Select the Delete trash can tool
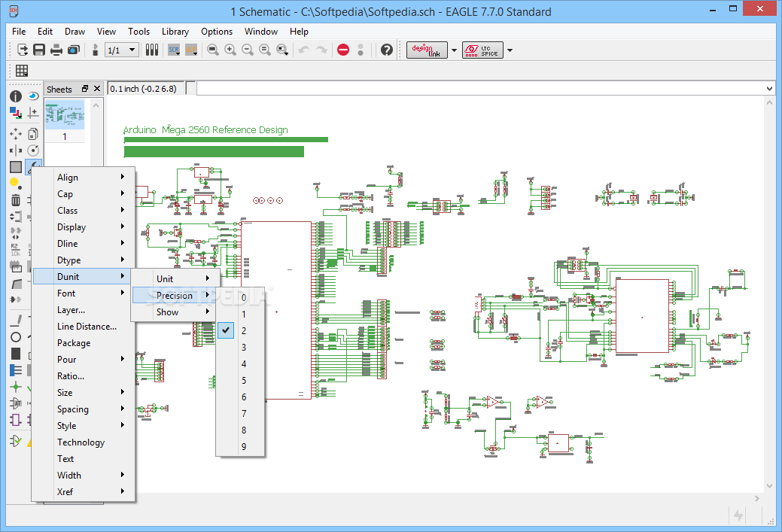The image size is (782, 532). [16, 200]
